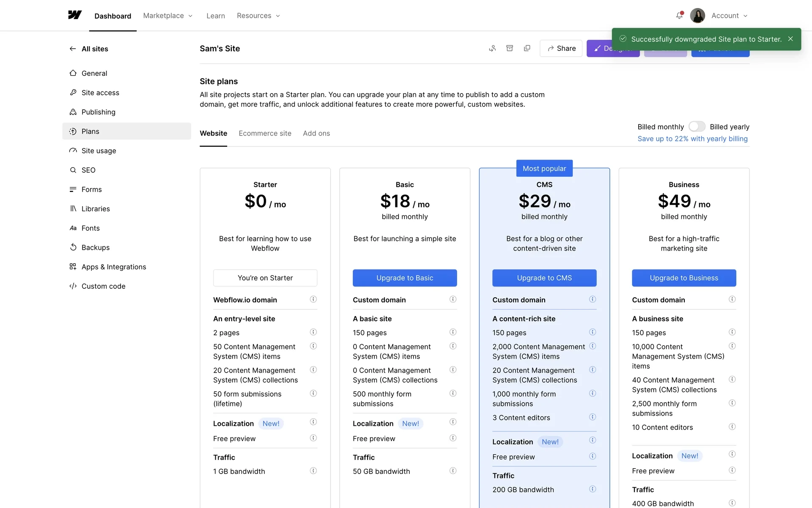This screenshot has height=508, width=812.
Task: Click Save up to 22% yearly billing link
Action: pyautogui.click(x=692, y=139)
